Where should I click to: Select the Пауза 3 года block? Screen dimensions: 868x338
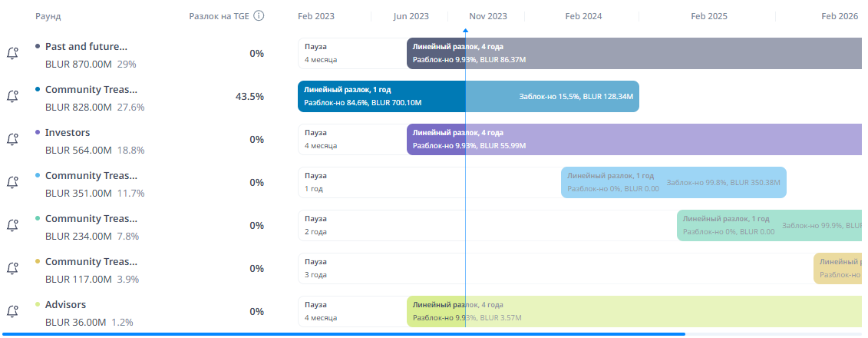pyautogui.click(x=556, y=268)
